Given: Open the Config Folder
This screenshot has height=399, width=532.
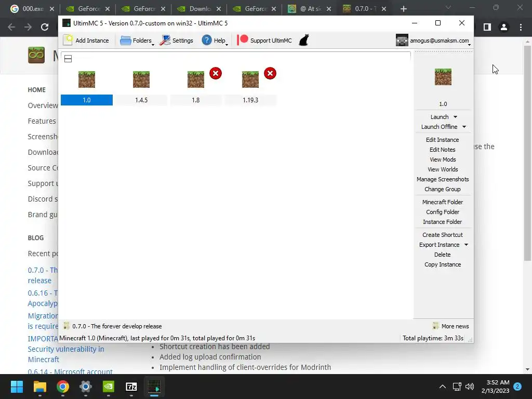Looking at the screenshot, I should pos(443,212).
